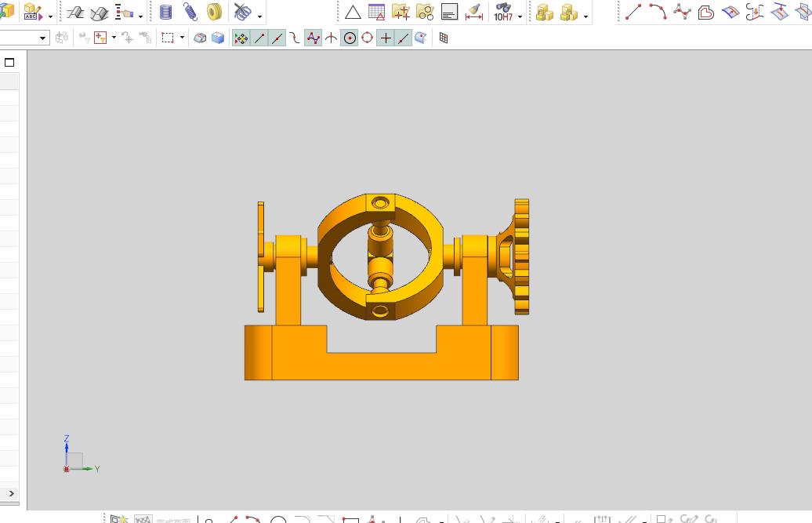Click the triangle feature icon
This screenshot has height=523, width=812.
(x=353, y=13)
